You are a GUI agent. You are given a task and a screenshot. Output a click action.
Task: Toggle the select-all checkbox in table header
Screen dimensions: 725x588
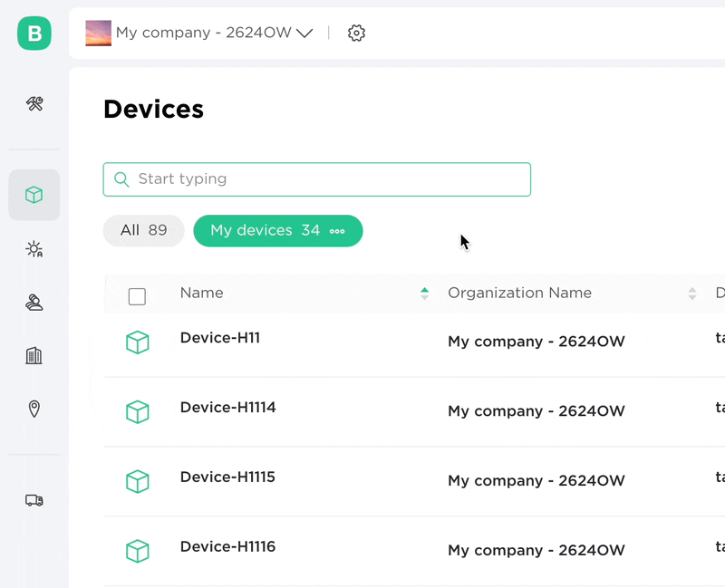click(x=137, y=296)
